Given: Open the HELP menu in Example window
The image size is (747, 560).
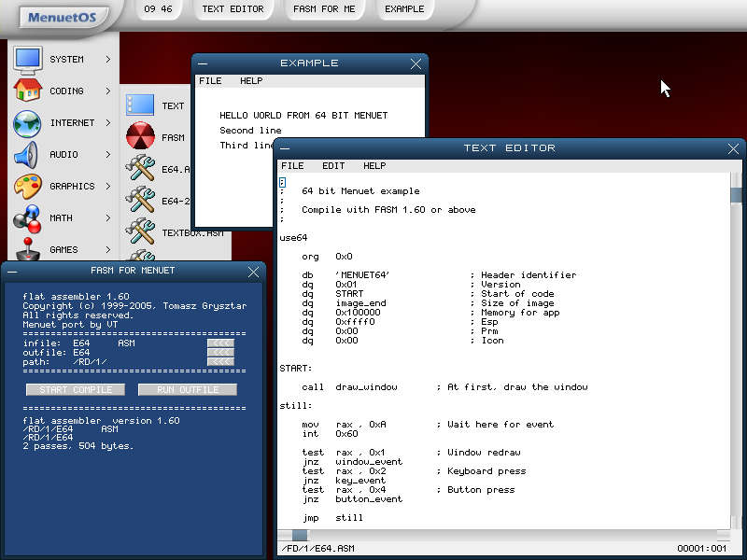Looking at the screenshot, I should (x=251, y=81).
